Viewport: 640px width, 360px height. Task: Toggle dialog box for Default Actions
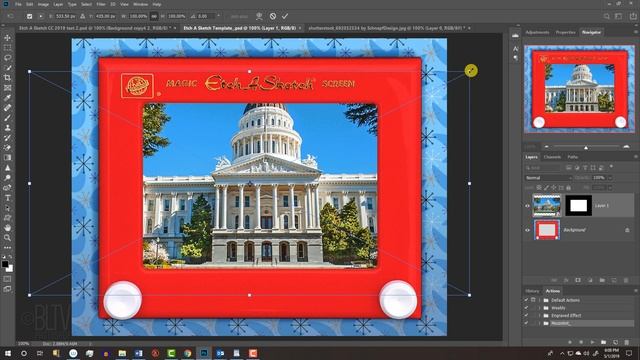click(x=533, y=300)
